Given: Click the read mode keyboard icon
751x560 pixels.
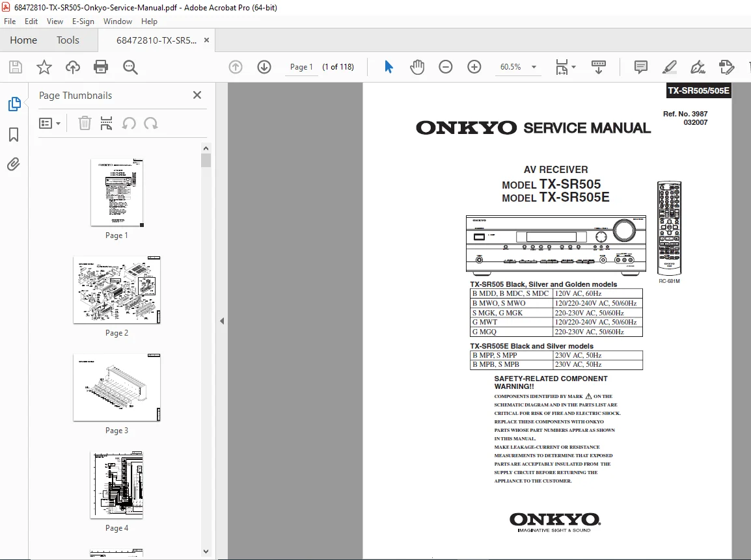Looking at the screenshot, I should coord(599,67).
